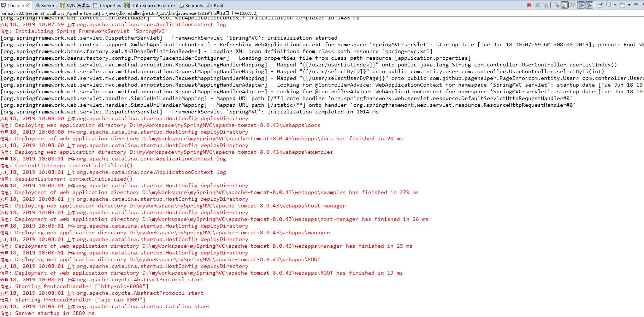The width and height of the screenshot is (644, 317).
Task: Toggle Scroll Lock on the console
Action: click(565, 5)
